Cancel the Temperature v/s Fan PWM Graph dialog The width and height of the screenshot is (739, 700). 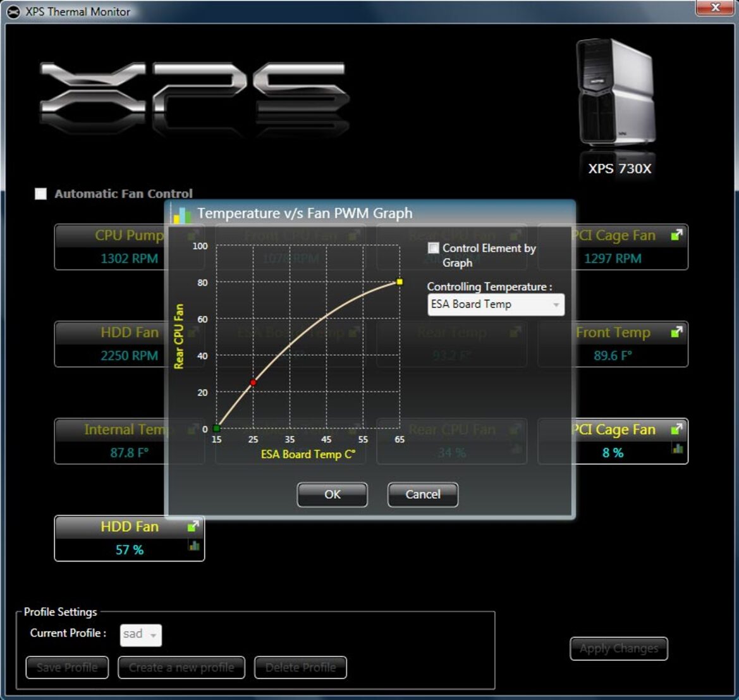[x=423, y=494]
